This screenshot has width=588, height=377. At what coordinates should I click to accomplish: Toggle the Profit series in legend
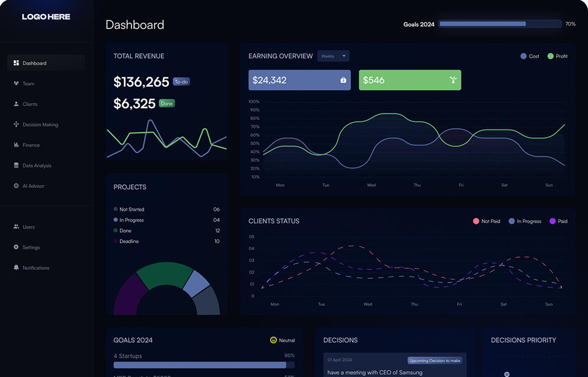[x=557, y=56]
